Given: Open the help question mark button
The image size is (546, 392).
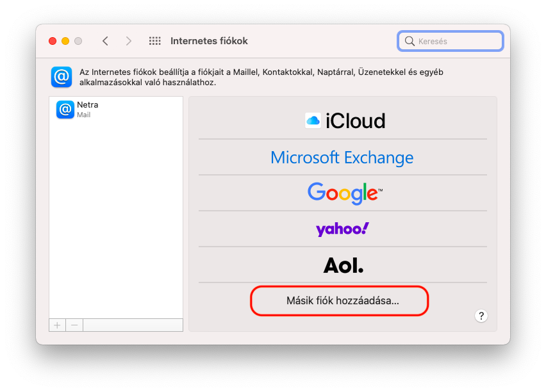Looking at the screenshot, I should (481, 316).
